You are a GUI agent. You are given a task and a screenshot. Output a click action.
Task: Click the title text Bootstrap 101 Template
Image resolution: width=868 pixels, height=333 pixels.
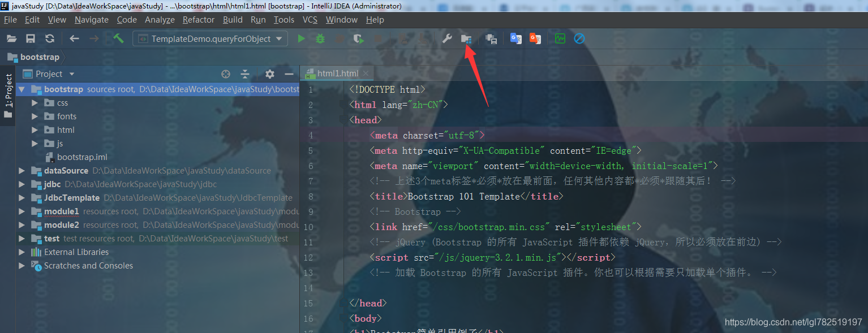tap(464, 196)
